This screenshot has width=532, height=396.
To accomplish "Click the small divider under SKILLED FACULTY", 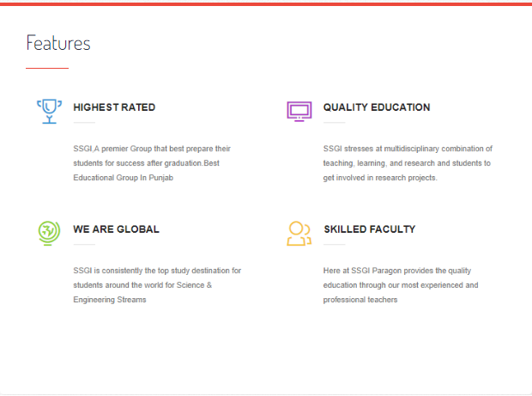I will pos(334,245).
